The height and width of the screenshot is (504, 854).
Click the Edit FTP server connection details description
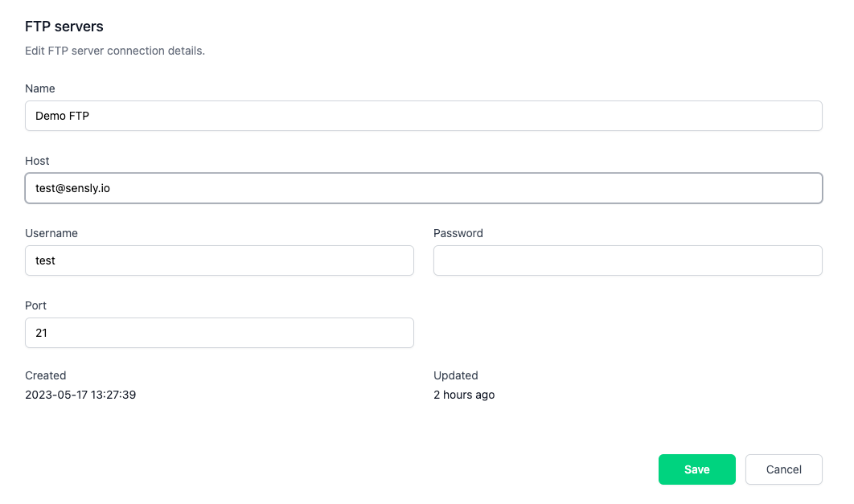pos(115,51)
